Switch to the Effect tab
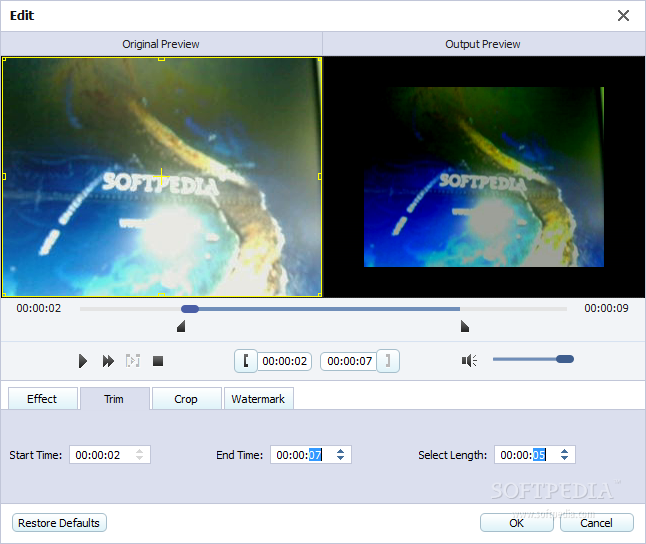646x544 pixels. pyautogui.click(x=42, y=399)
